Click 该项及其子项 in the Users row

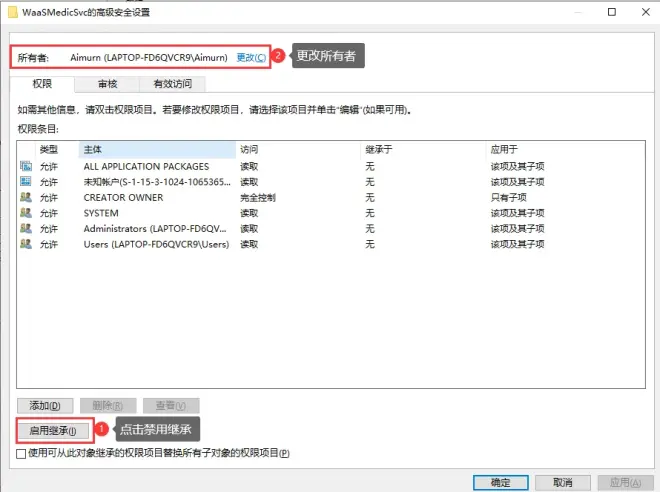point(517,244)
